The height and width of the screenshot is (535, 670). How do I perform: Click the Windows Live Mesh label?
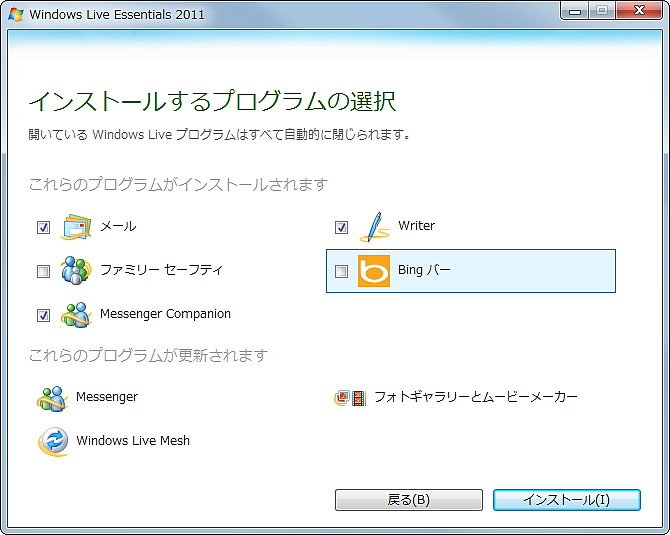[133, 441]
